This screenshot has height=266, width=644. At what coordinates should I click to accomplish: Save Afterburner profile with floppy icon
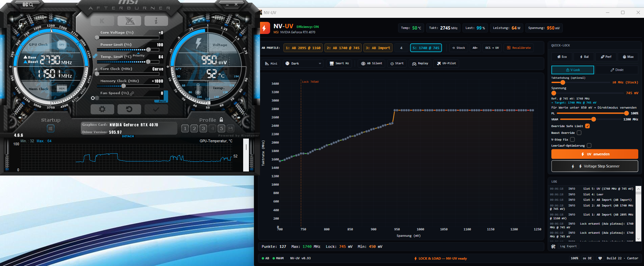[x=231, y=128]
